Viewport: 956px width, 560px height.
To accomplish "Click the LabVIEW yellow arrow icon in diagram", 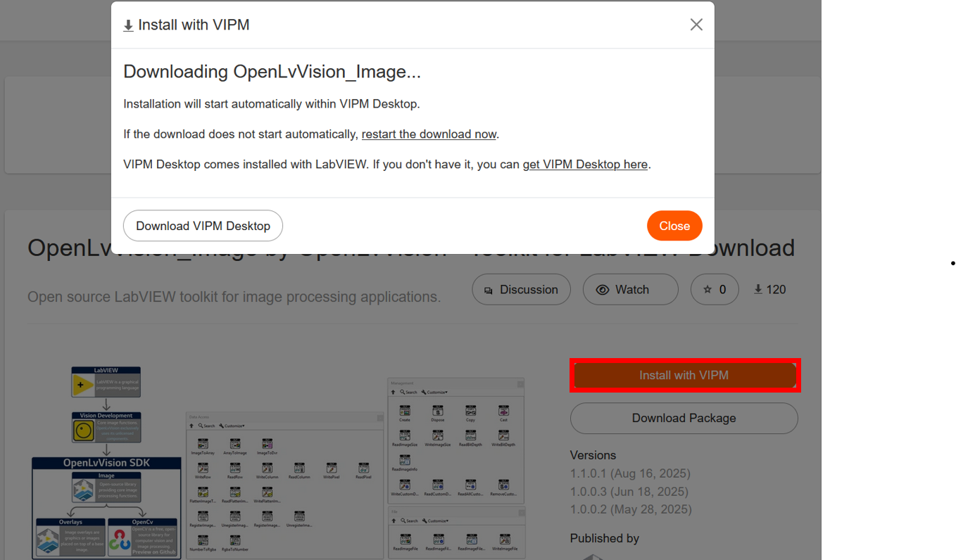I will point(82,386).
